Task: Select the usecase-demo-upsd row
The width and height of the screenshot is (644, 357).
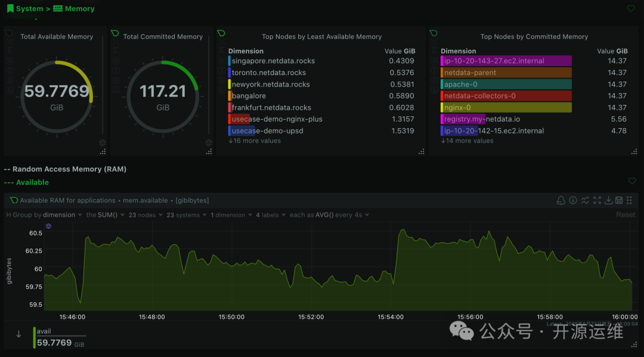Action: [x=321, y=131]
